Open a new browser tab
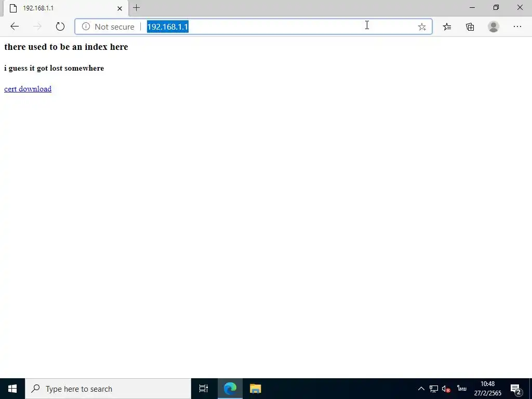The height and width of the screenshot is (399, 532). point(137,8)
